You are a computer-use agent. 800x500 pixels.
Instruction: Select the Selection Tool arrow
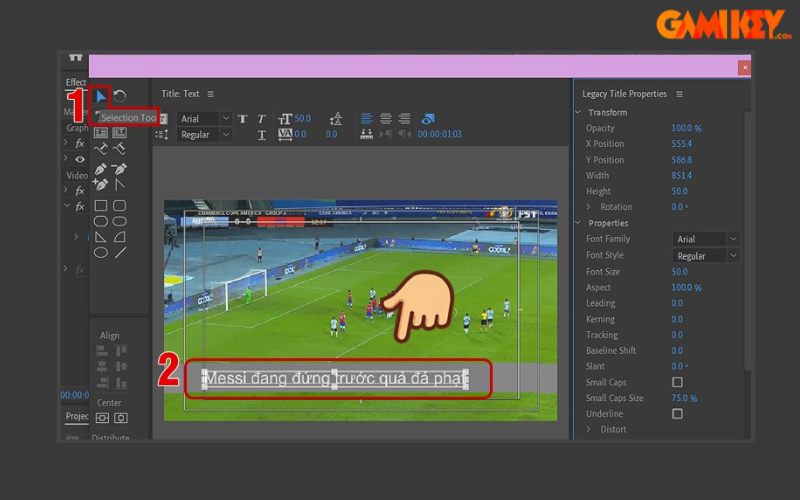click(x=101, y=96)
